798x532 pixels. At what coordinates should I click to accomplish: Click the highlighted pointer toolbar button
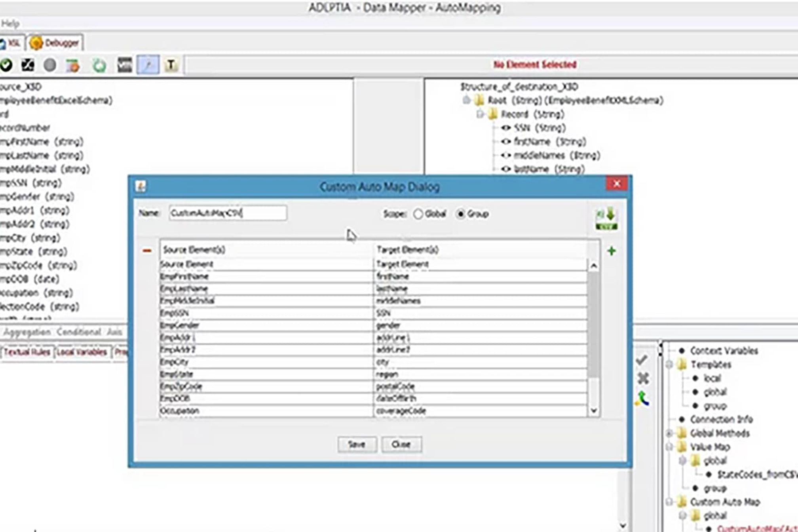coord(148,65)
